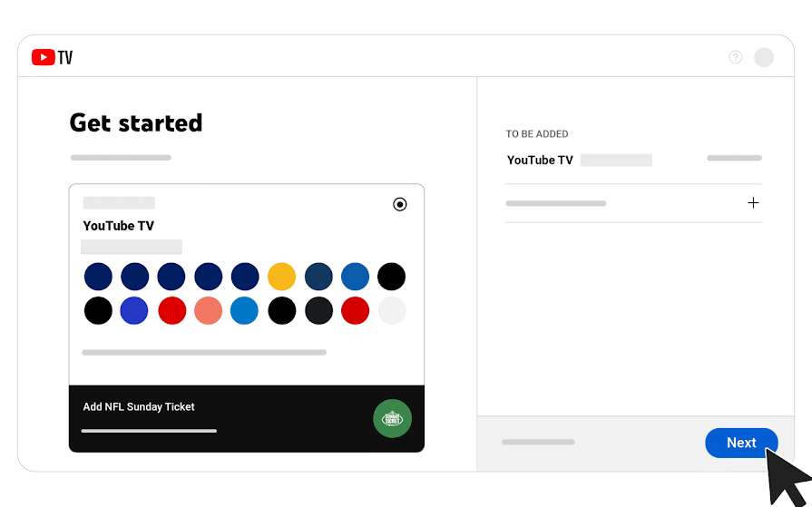Viewport: 812px width, 507px height.
Task: Open the account avatar circle
Action: (764, 57)
